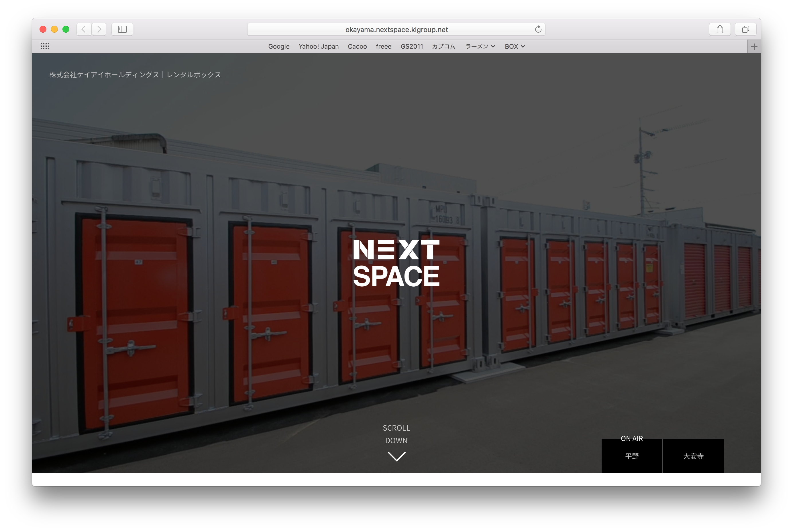Select the 平野 location tab
This screenshot has height=532, width=793.
(x=632, y=456)
